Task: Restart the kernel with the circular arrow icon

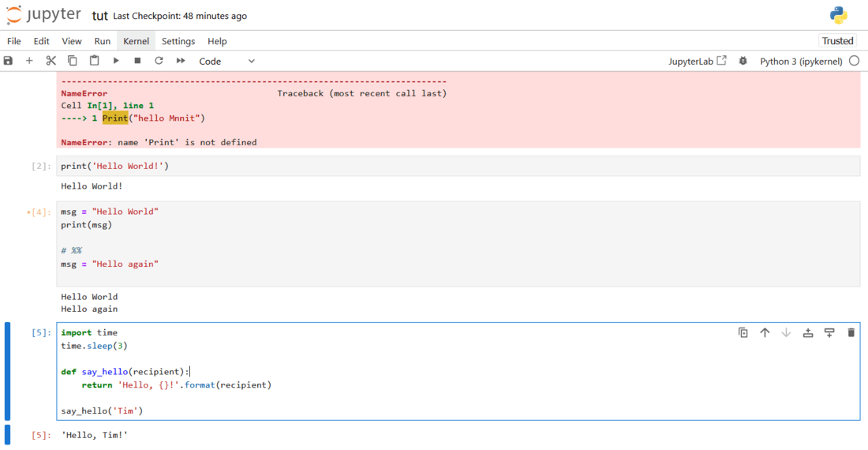Action: (159, 61)
